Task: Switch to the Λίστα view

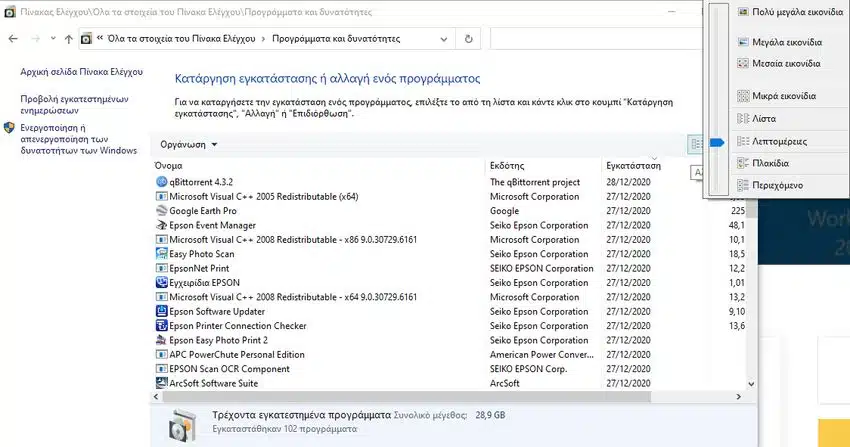Action: pyautogui.click(x=756, y=119)
